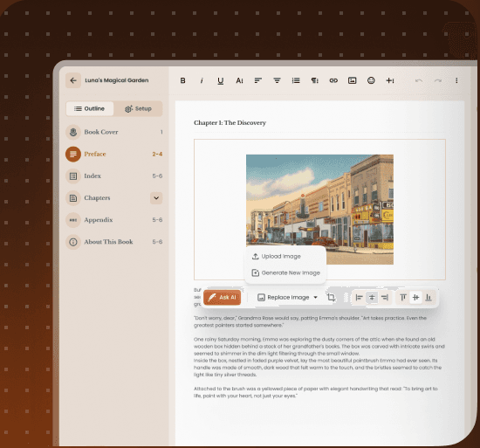This screenshot has height=448, width=480.
Task: Open Appendix in the outline
Action: tap(114, 220)
